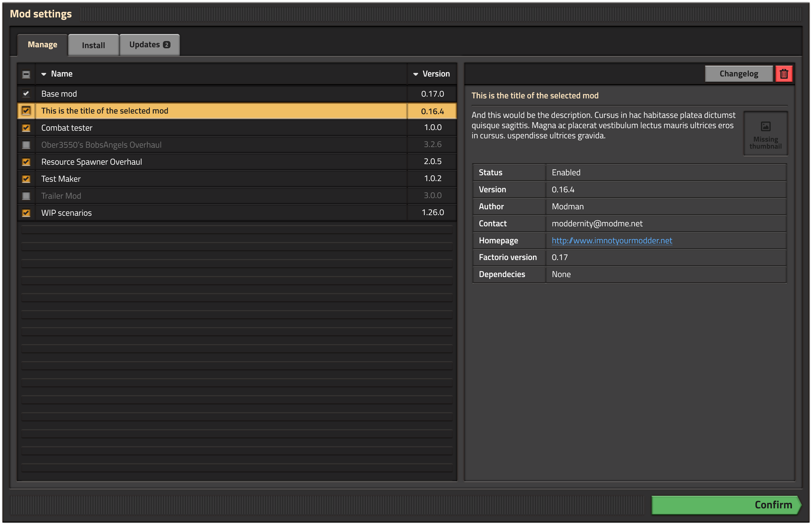This screenshot has height=525, width=812.
Task: Toggle checkbox for Combat tester mod
Action: [26, 127]
